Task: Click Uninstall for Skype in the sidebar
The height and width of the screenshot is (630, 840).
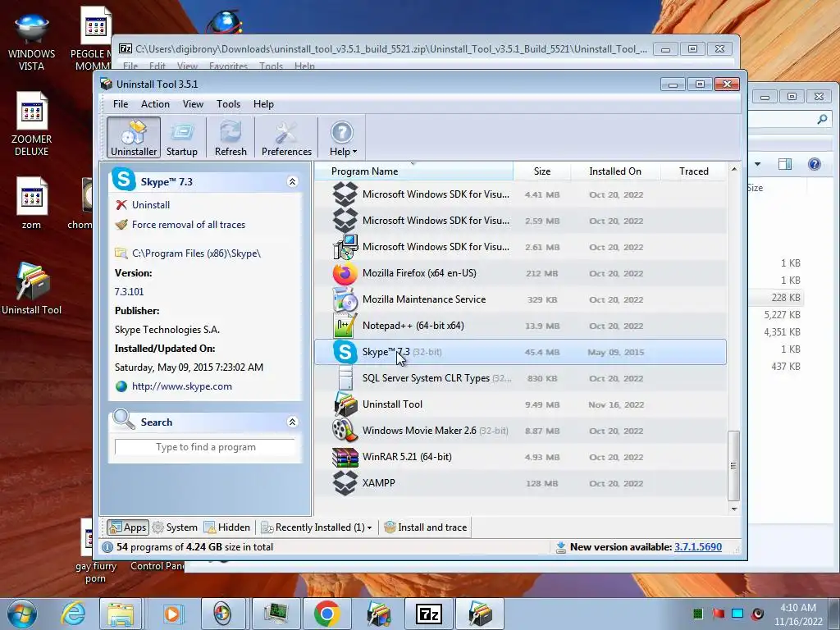Action: click(x=151, y=204)
